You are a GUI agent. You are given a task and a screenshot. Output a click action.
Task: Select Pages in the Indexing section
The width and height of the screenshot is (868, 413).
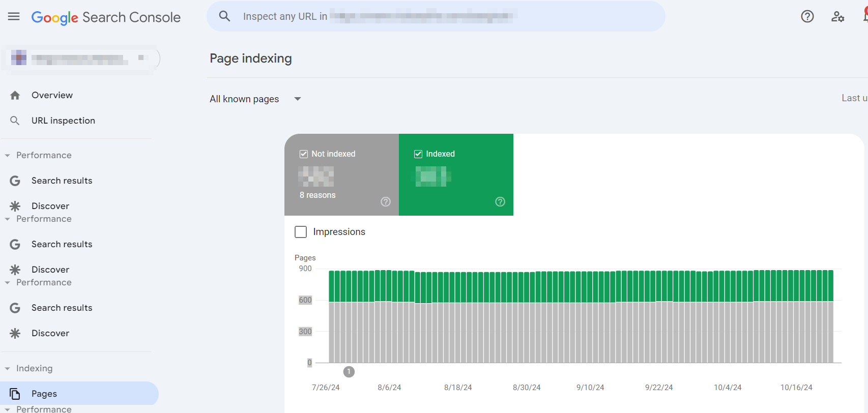[79, 394]
